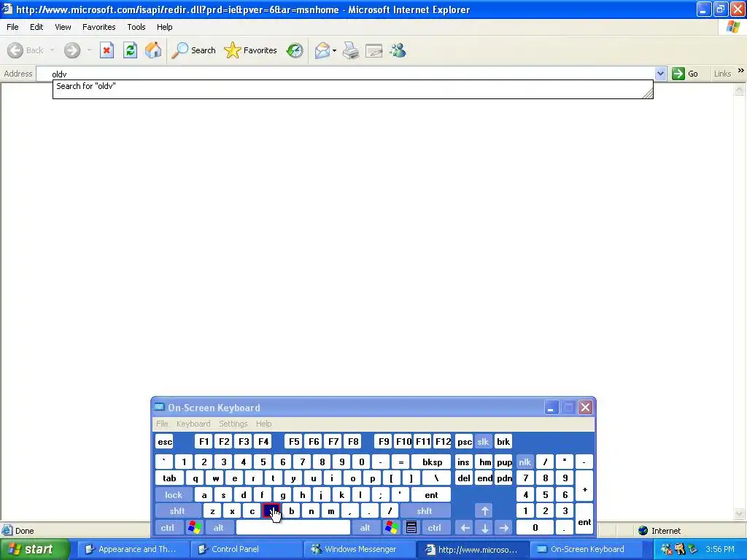Toggle the right ctrl key

click(435, 528)
